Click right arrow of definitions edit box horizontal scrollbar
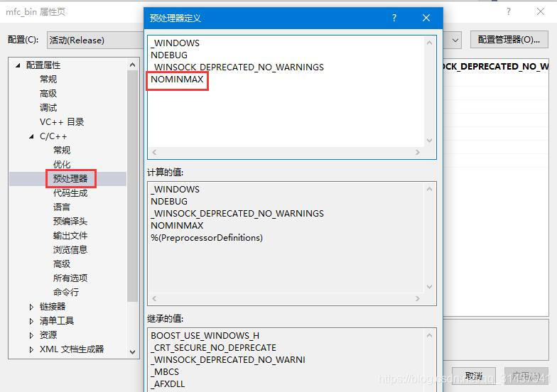This screenshot has width=557, height=392. (418, 152)
